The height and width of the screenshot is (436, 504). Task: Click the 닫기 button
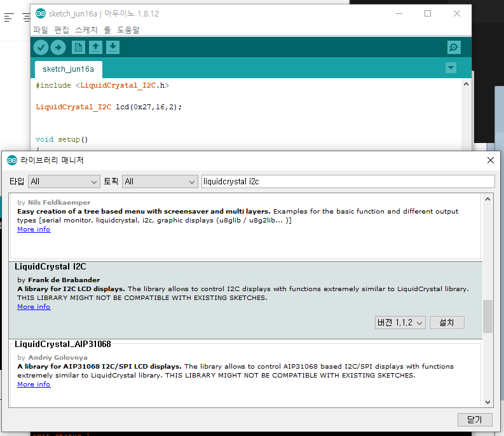(475, 419)
